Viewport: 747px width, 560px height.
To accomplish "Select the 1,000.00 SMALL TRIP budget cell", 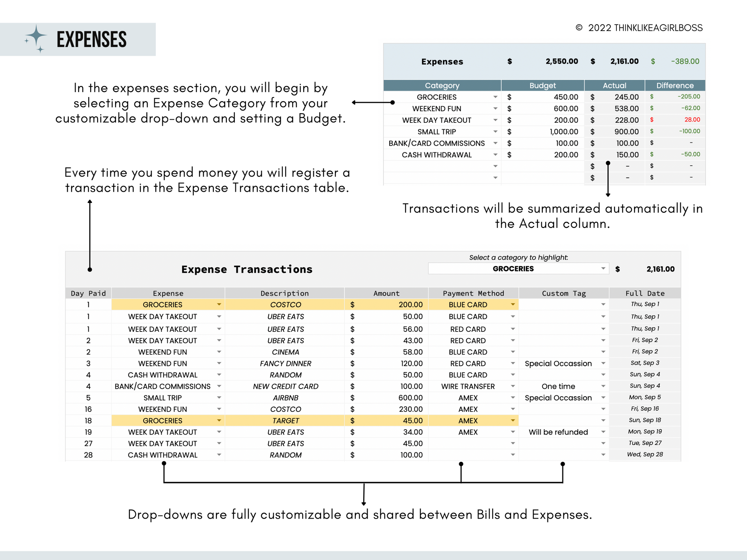I will tap(564, 132).
